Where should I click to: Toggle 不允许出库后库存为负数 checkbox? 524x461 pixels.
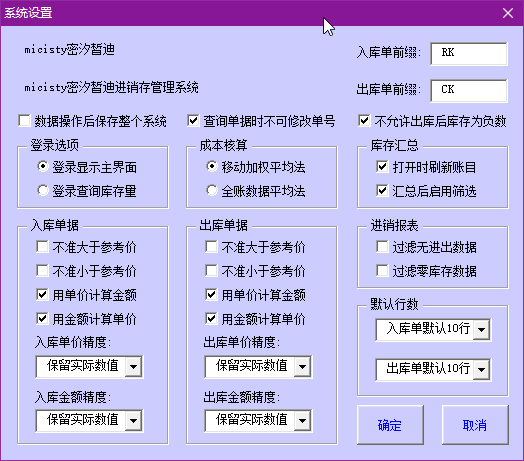point(364,121)
